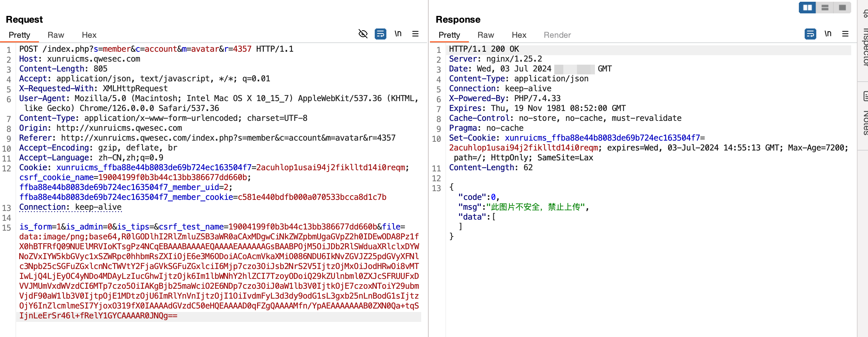868x337 pixels.
Task: Select side-by-side split layout icon
Action: pyautogui.click(x=807, y=8)
